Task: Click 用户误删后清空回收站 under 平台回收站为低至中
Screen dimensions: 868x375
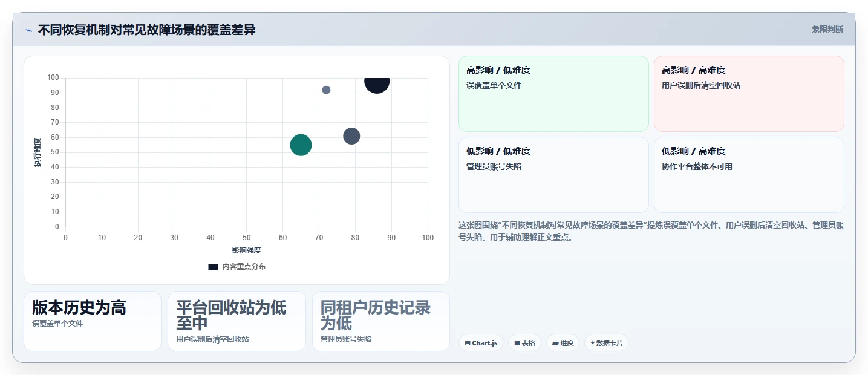Action: 212,339
